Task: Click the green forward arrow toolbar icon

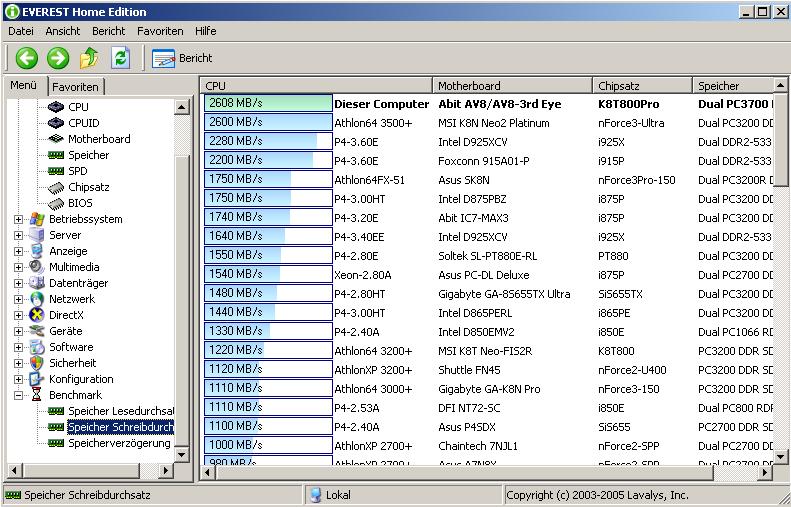Action: click(x=58, y=58)
